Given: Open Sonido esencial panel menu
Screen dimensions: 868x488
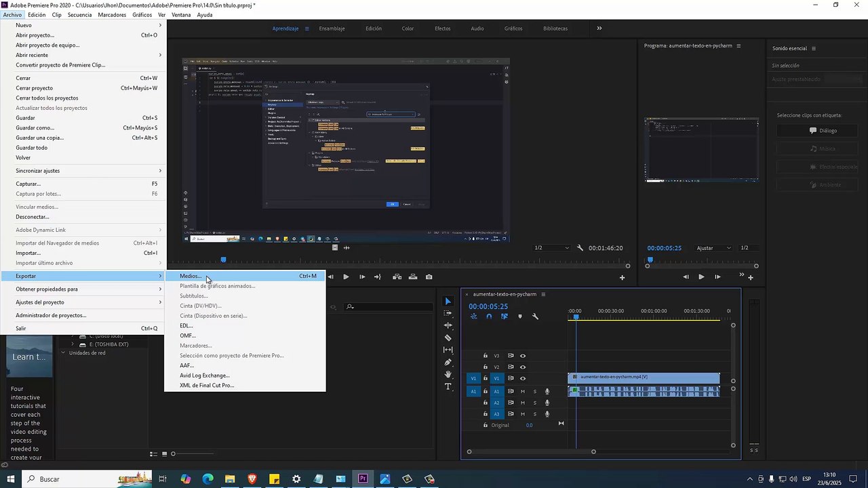Looking at the screenshot, I should point(814,48).
